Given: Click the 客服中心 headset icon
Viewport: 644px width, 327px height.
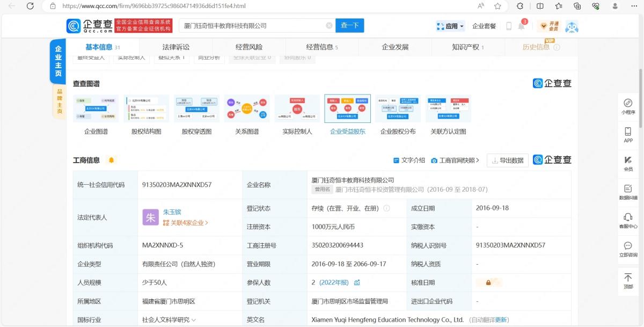Looking at the screenshot, I should [628, 220].
